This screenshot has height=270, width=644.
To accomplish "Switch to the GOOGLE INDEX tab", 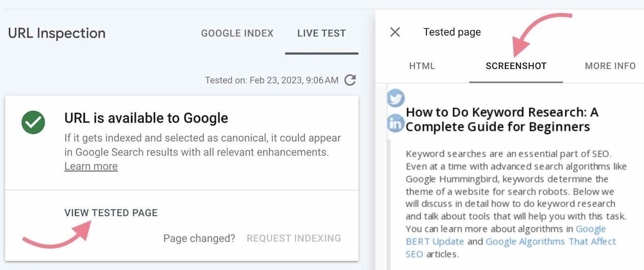I will (237, 33).
